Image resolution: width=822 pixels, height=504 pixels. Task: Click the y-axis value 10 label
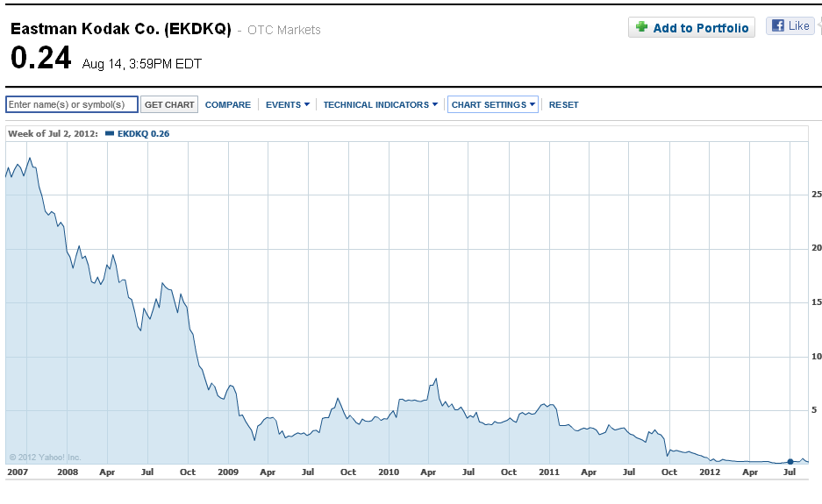[816, 357]
